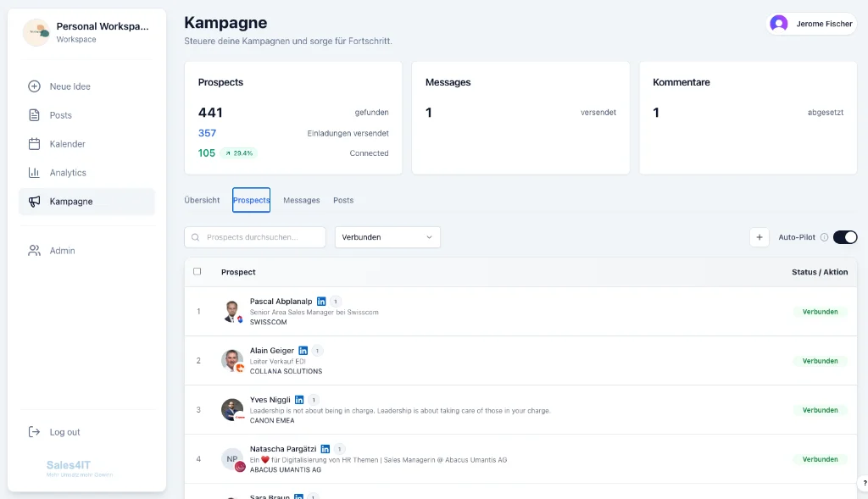Screen dimensions: 868x499
Task: Click the plus button to add prospect
Action: click(x=759, y=237)
